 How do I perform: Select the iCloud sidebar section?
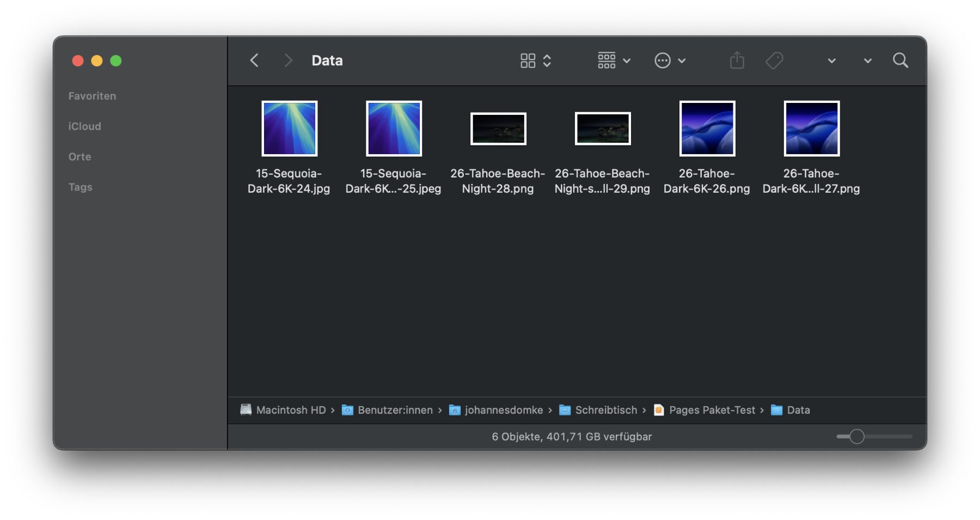84,126
